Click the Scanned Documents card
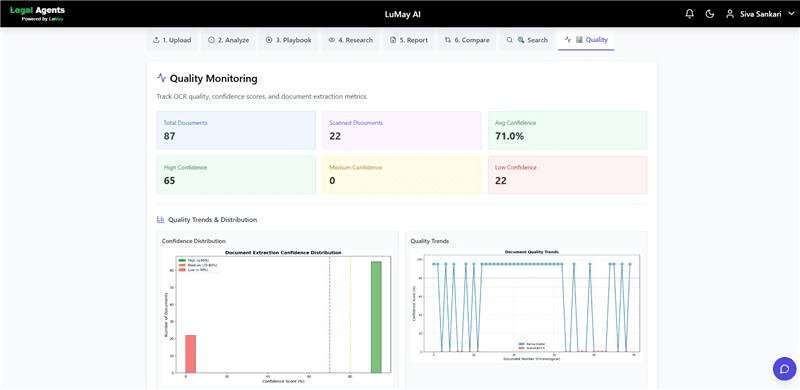This screenshot has width=800, height=390. pos(402,130)
